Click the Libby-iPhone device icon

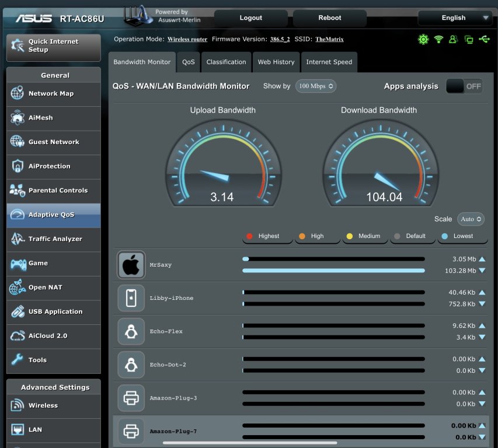(x=131, y=298)
